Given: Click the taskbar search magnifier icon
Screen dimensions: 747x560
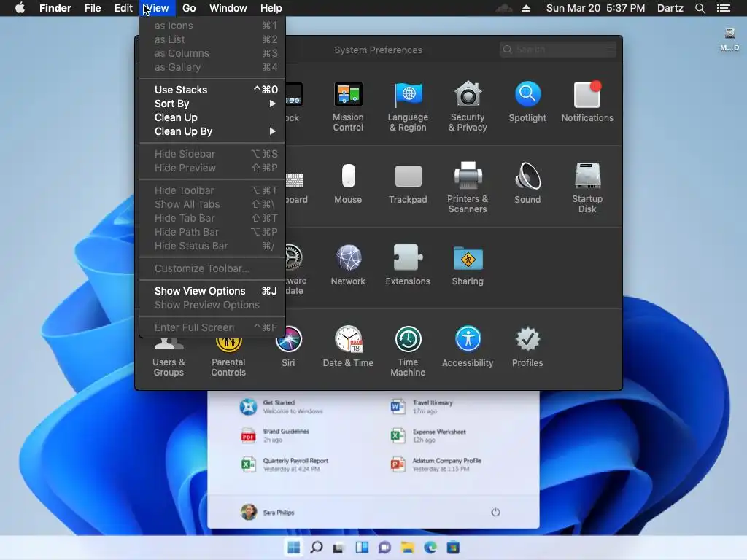Looking at the screenshot, I should click(317, 548).
